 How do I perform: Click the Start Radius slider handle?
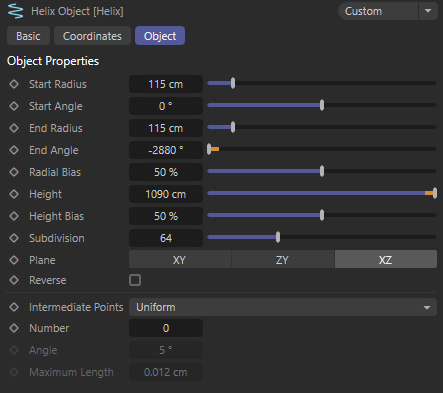coord(233,83)
